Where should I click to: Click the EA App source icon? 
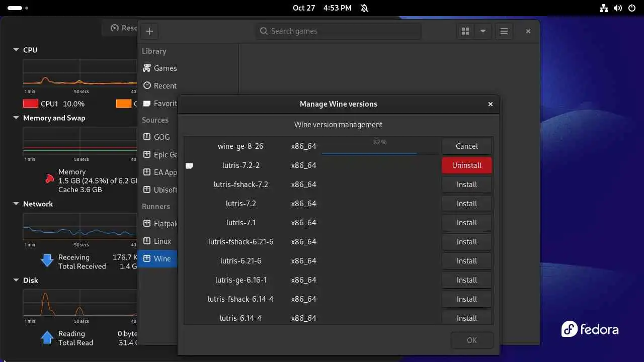pyautogui.click(x=147, y=172)
